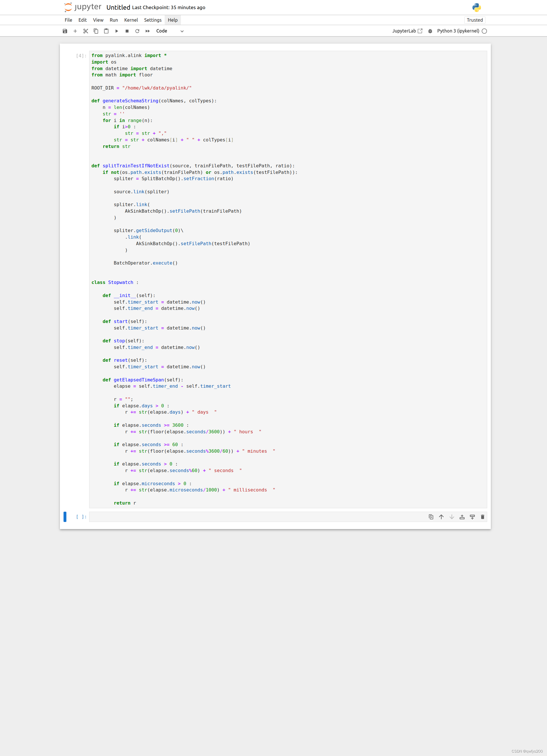This screenshot has width=547, height=756.
Task: Copy the selected cell from the toolbar
Action: pos(96,31)
